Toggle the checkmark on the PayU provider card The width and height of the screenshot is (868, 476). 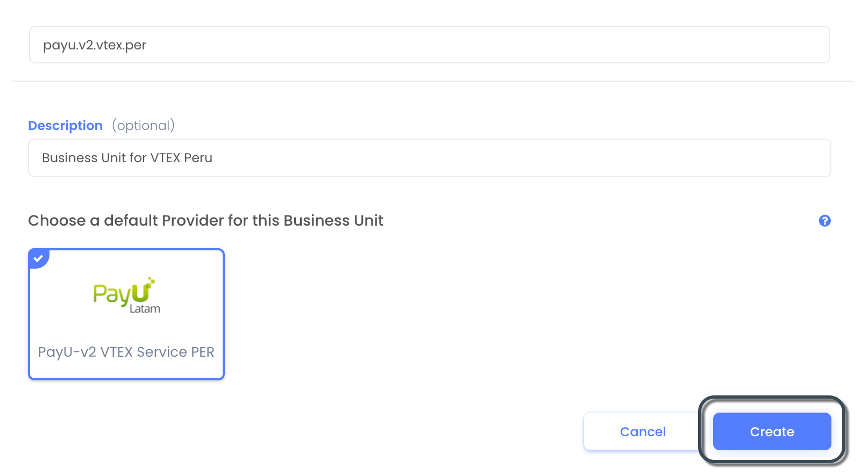tap(38, 258)
